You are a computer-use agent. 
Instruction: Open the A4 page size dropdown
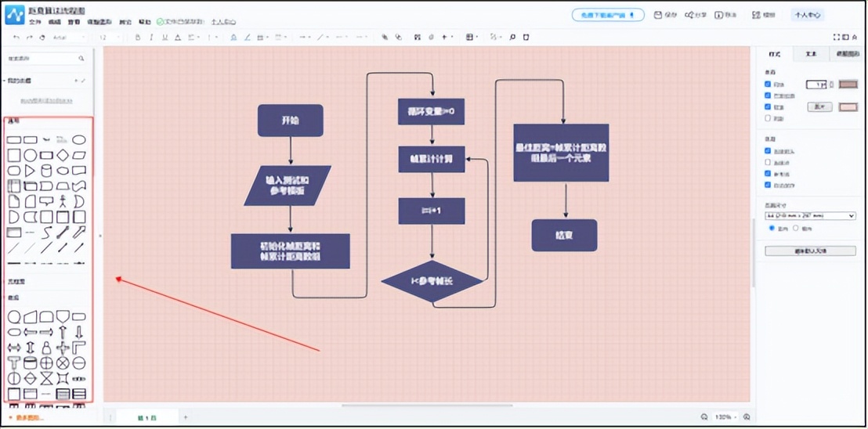pos(811,216)
